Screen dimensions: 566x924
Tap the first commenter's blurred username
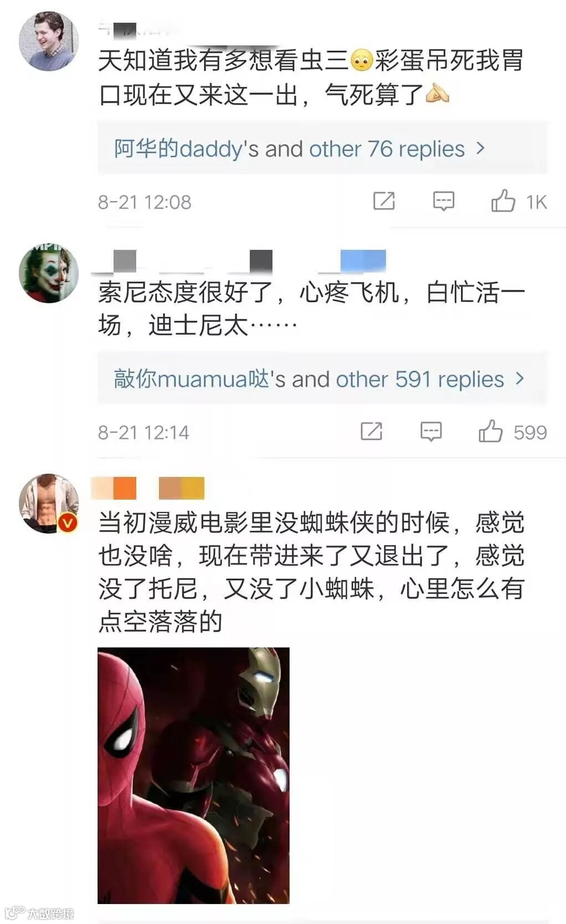tap(138, 29)
